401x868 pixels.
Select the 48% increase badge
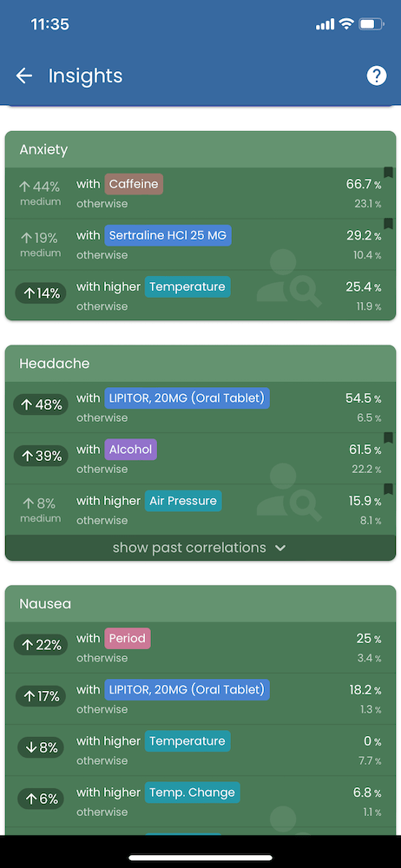coord(41,404)
